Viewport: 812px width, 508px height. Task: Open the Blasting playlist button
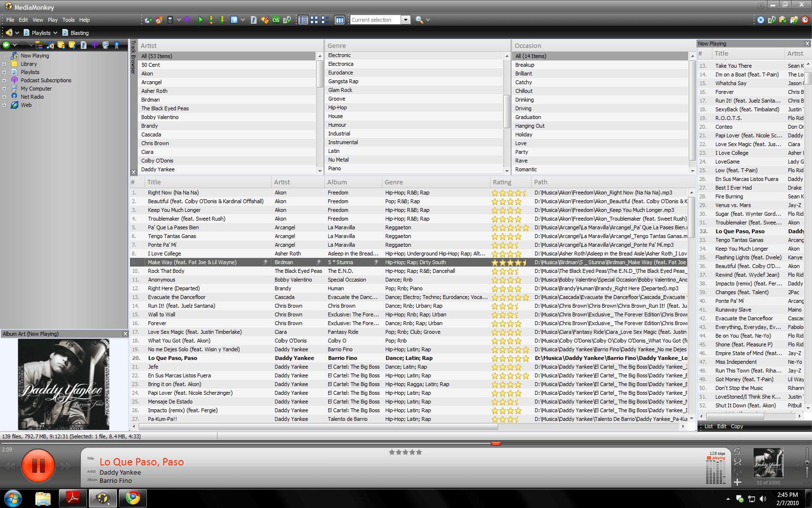tap(75, 33)
